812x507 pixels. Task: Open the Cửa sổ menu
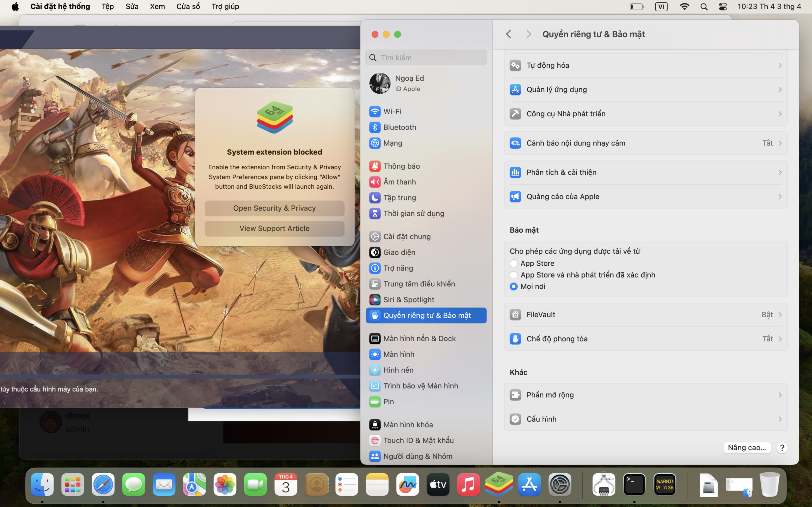[188, 6]
